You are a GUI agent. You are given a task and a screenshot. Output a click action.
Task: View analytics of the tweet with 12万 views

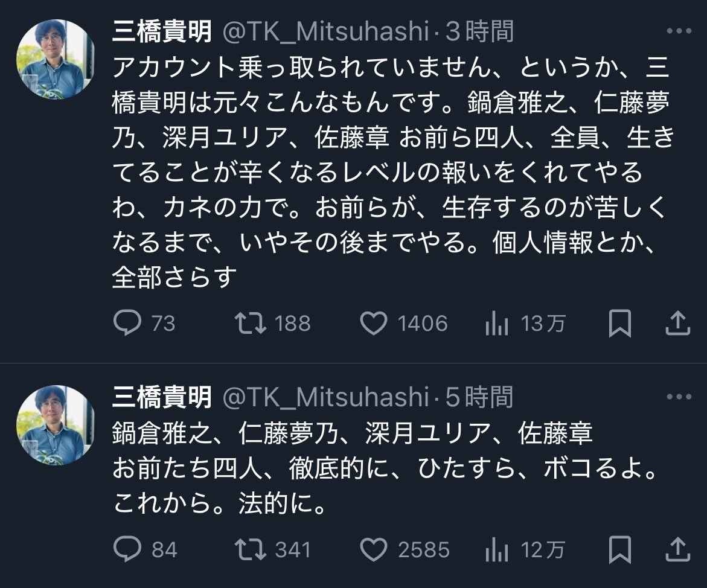click(496, 550)
